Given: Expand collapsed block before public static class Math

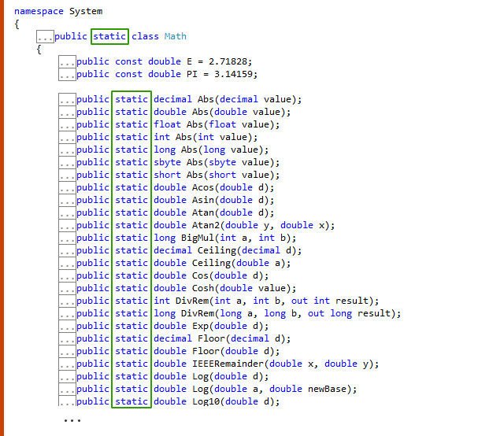Looking at the screenshot, I should tap(45, 37).
